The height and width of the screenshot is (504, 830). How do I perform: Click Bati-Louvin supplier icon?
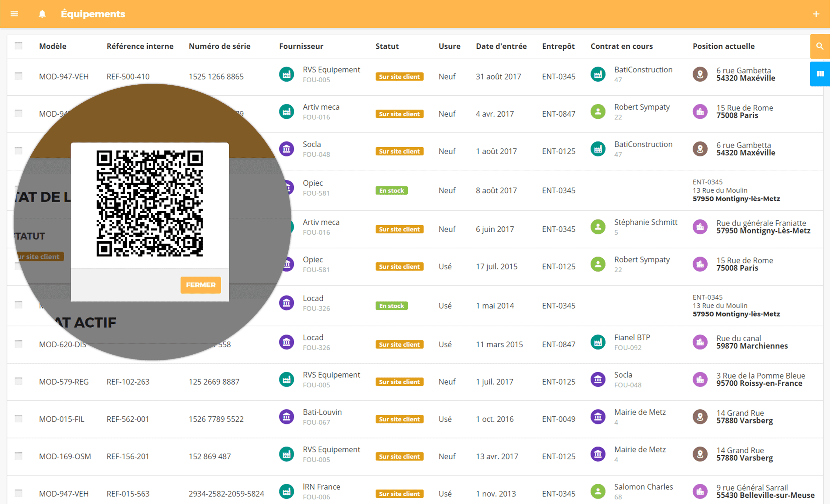click(286, 417)
